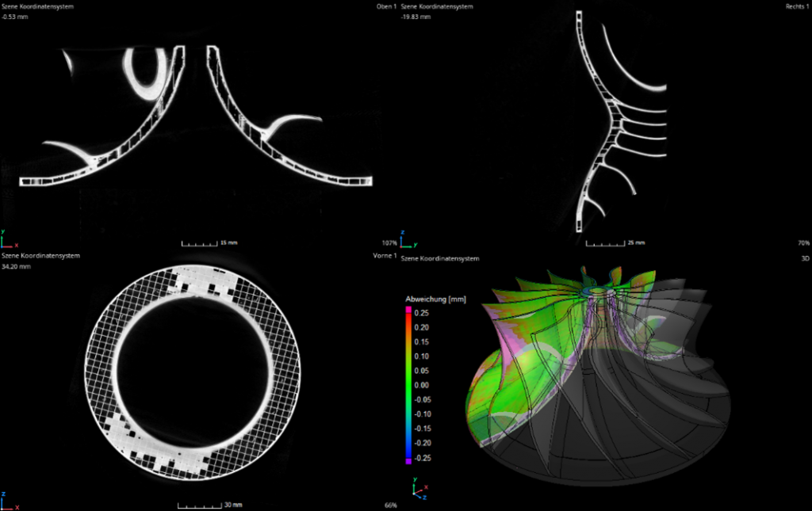Image resolution: width=812 pixels, height=511 pixels.
Task: Select the Oben 1 view label
Action: tap(385, 6)
